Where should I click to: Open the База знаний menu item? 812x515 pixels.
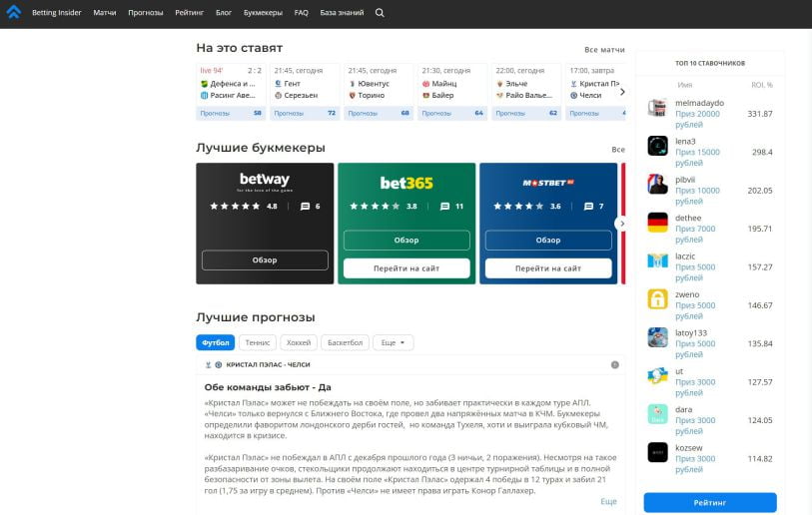tap(342, 12)
